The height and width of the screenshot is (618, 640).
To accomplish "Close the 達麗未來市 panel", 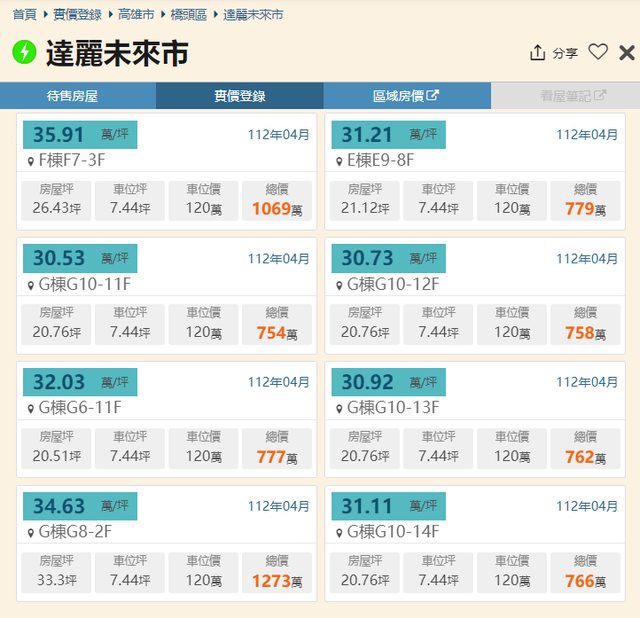I will click(x=627, y=53).
